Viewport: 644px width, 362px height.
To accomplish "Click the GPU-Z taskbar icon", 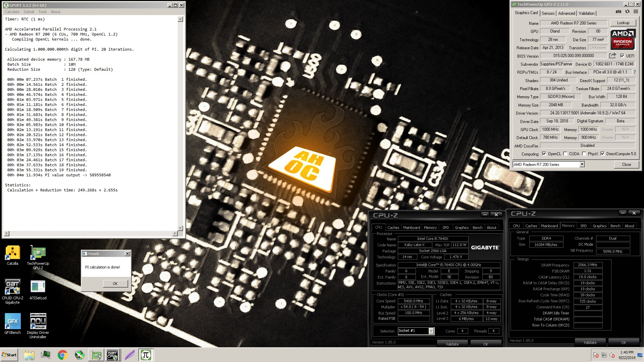I will (x=96, y=355).
